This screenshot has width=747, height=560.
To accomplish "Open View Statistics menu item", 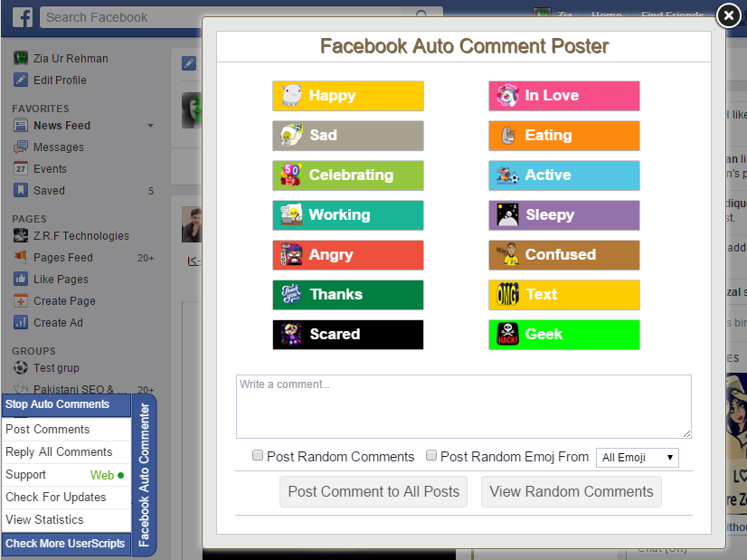I will point(67,519).
